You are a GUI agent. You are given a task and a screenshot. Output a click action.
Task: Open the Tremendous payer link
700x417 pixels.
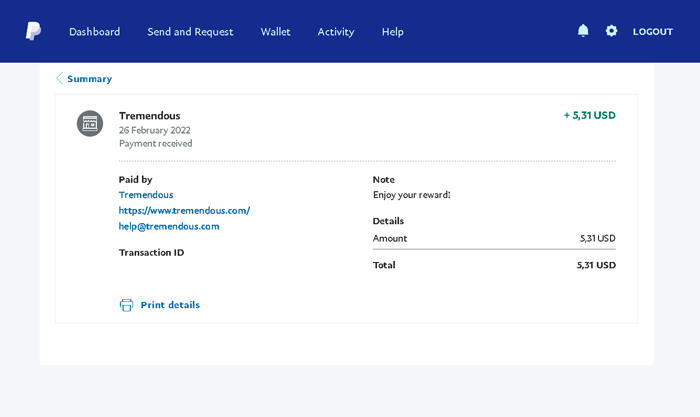146,195
